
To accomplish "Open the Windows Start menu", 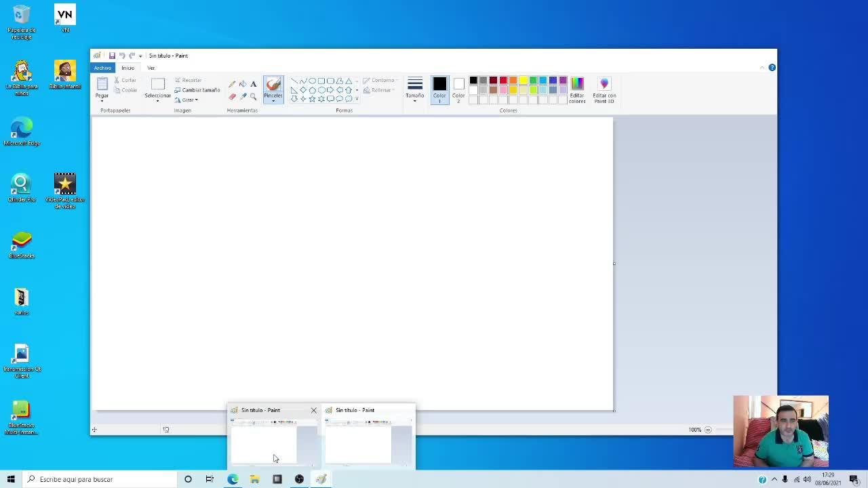I will [x=11, y=479].
